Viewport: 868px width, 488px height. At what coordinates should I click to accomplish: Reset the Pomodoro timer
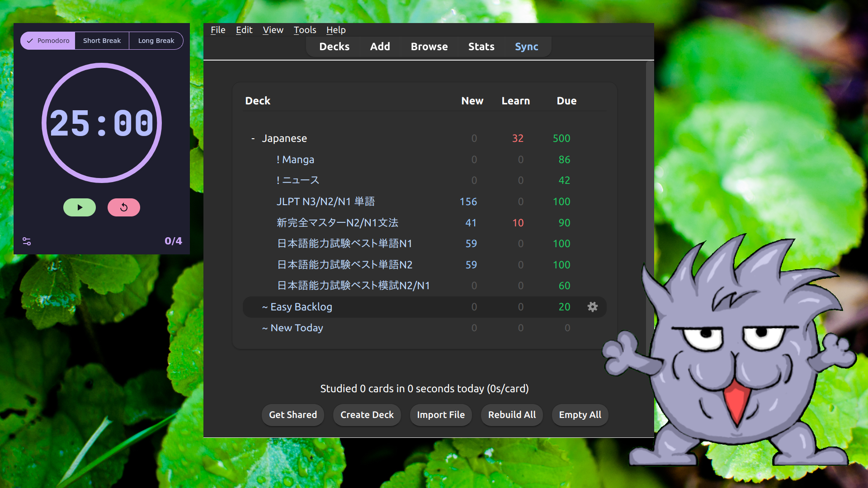point(124,207)
